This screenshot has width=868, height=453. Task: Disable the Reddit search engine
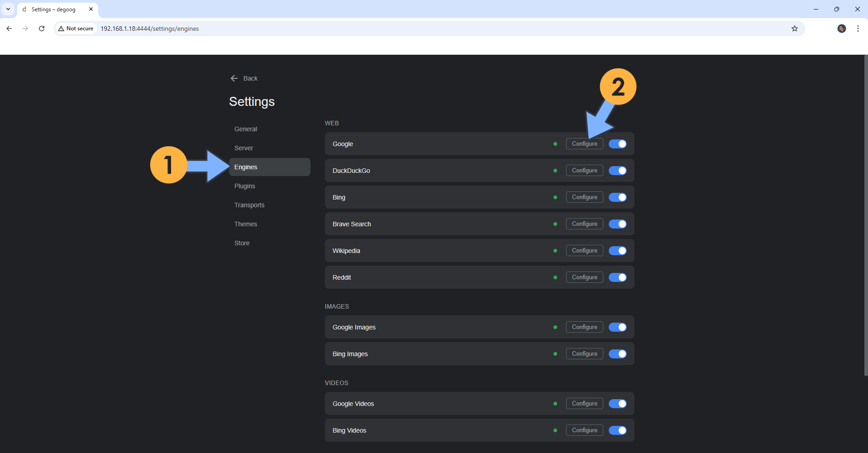pos(618,277)
